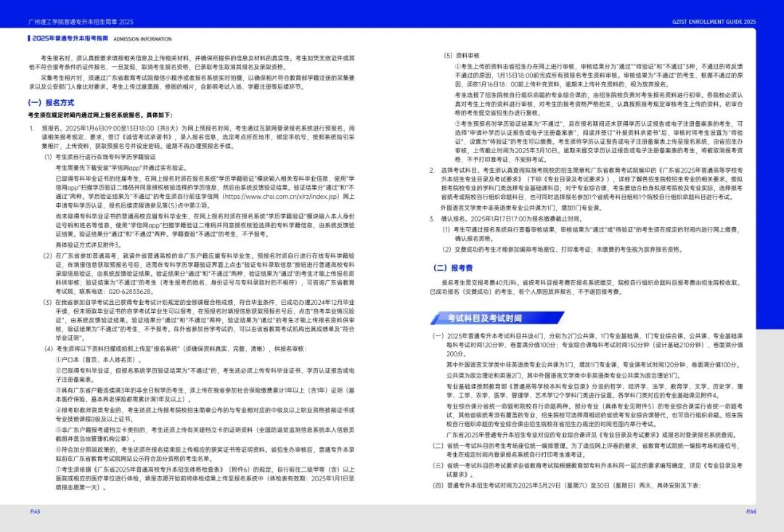Select paragraph (2) 在广东省参加普通高考
Image resolution: width=784 pixels, height=532 pixels.
[x=199, y=274]
